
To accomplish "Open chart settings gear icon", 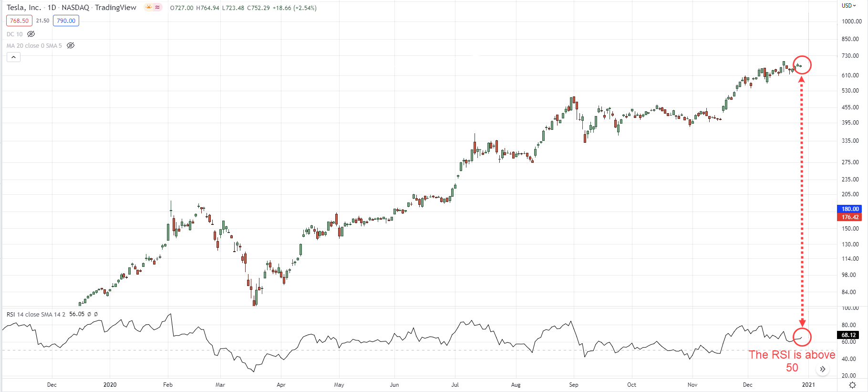I will (x=852, y=385).
